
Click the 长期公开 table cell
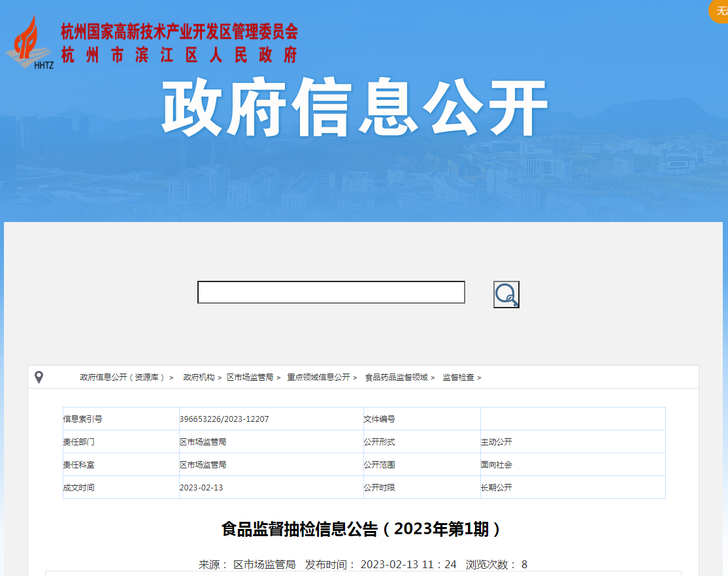tap(496, 488)
